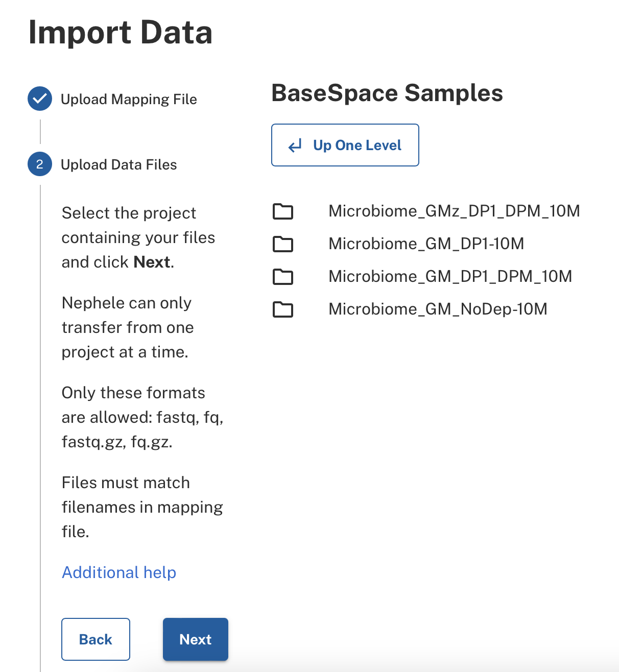The width and height of the screenshot is (619, 672).
Task: Click the folder icon beside Microbiome_GM_DP1_DPM_10M
Action: click(283, 277)
